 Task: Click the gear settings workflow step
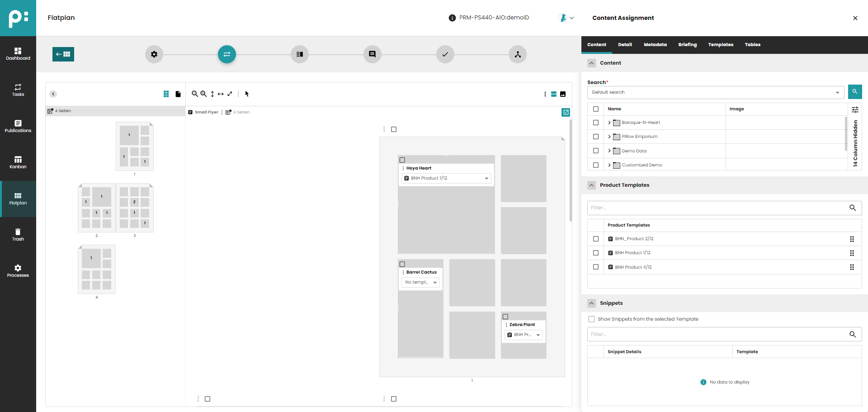(x=154, y=54)
